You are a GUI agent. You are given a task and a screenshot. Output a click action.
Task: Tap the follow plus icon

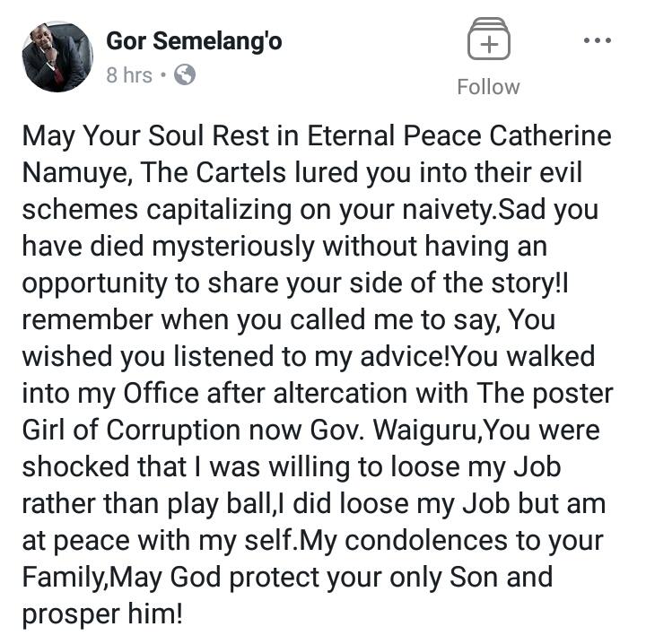coord(488,42)
